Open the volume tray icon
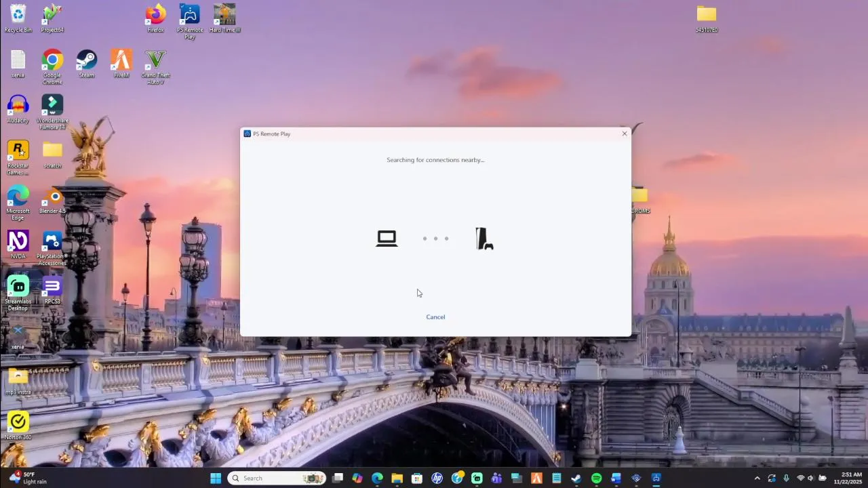 (x=810, y=479)
